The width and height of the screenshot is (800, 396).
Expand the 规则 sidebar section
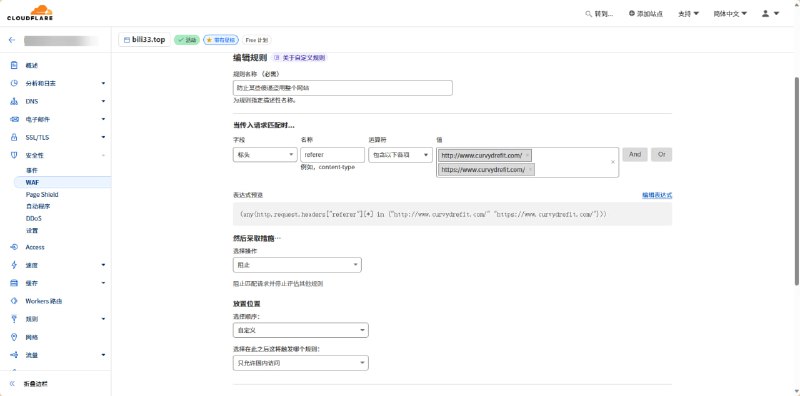click(x=103, y=319)
